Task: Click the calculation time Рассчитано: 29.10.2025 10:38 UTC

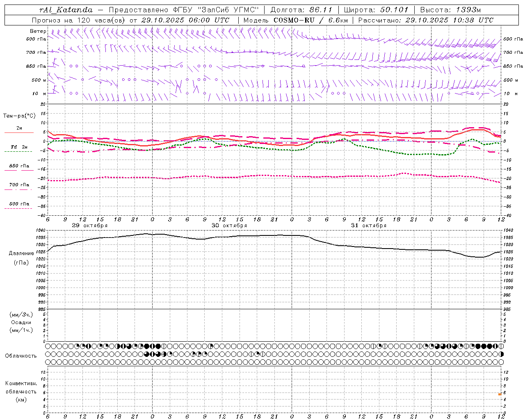Action: (x=426, y=20)
